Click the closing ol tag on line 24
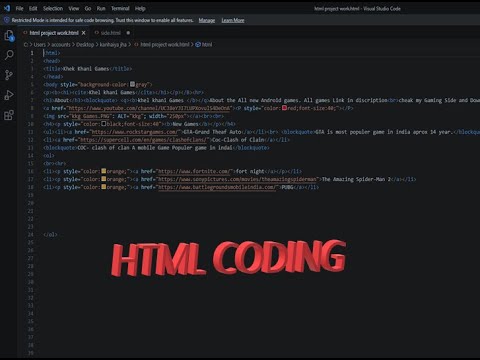Viewport: 480px width, 360px height. click(50, 235)
